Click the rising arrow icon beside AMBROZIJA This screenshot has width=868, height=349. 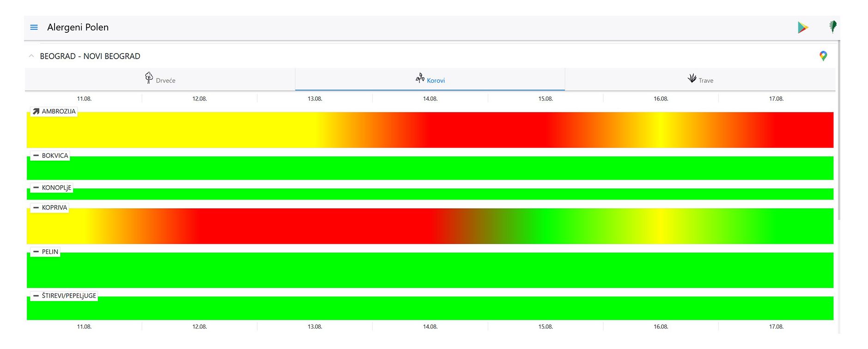coord(36,111)
